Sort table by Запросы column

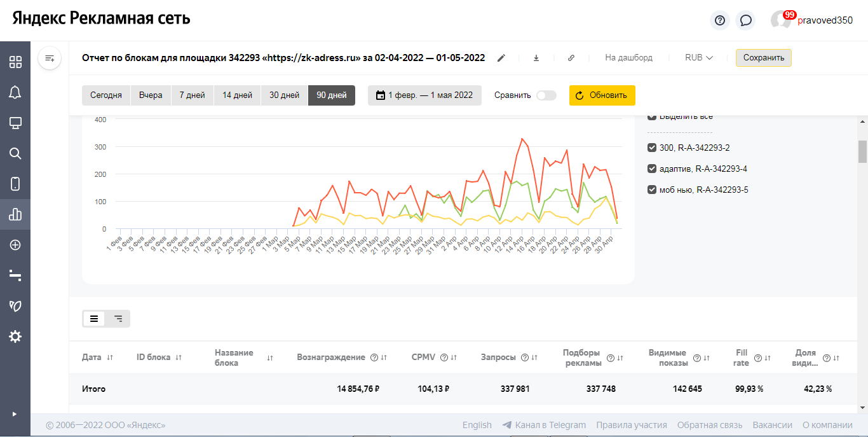534,357
